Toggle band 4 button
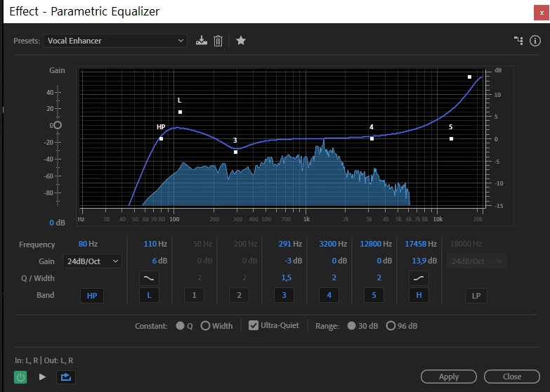Image resolution: width=550 pixels, height=392 pixels. click(x=329, y=295)
